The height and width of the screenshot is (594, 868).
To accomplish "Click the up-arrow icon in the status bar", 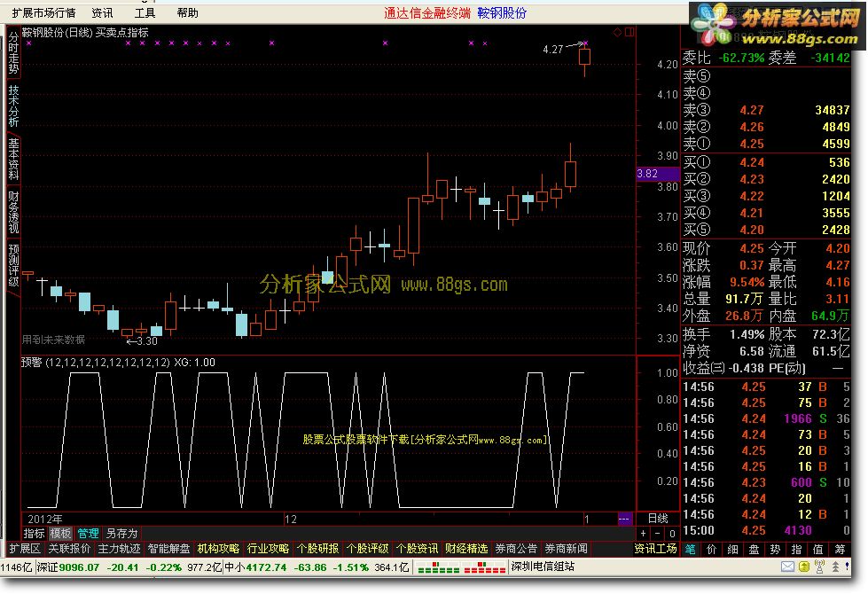I will pos(835,567).
